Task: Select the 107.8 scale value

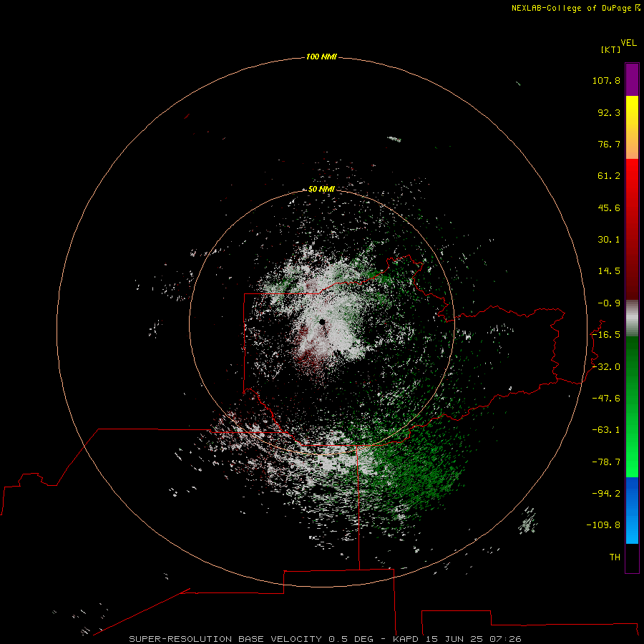Action: click(x=606, y=80)
